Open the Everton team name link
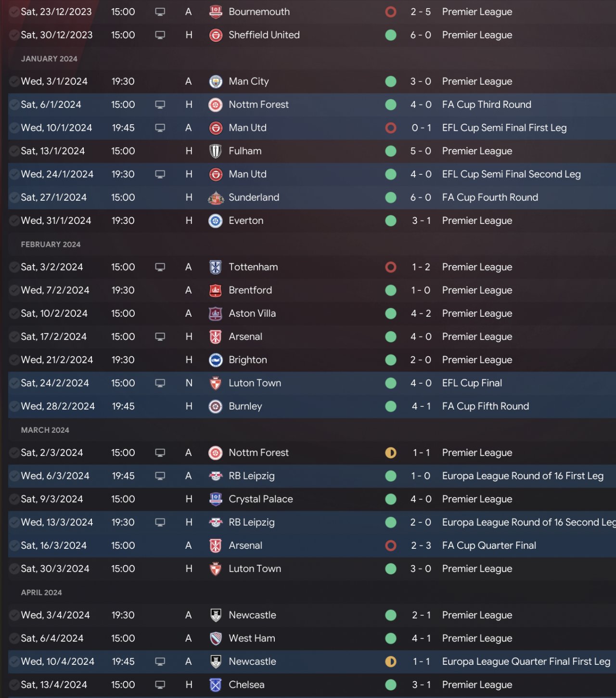The image size is (616, 698). tap(246, 220)
